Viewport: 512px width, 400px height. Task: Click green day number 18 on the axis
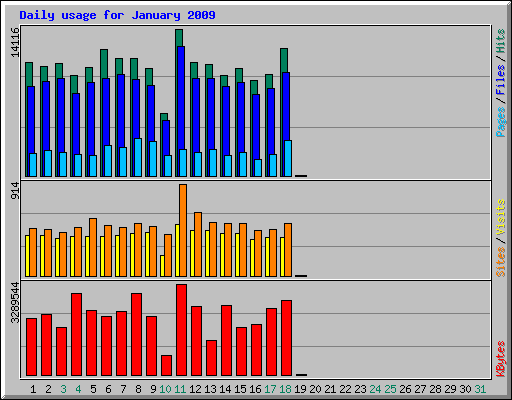[x=285, y=389]
